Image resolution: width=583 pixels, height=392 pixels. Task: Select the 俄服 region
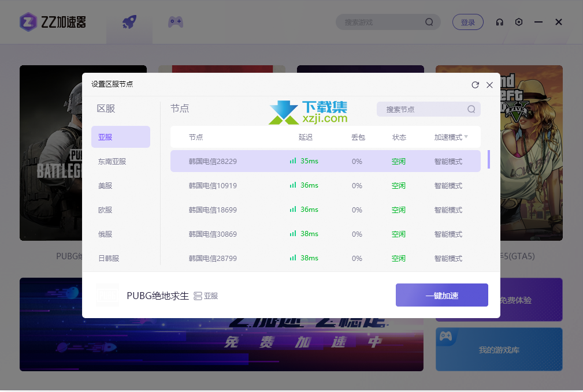coord(120,234)
